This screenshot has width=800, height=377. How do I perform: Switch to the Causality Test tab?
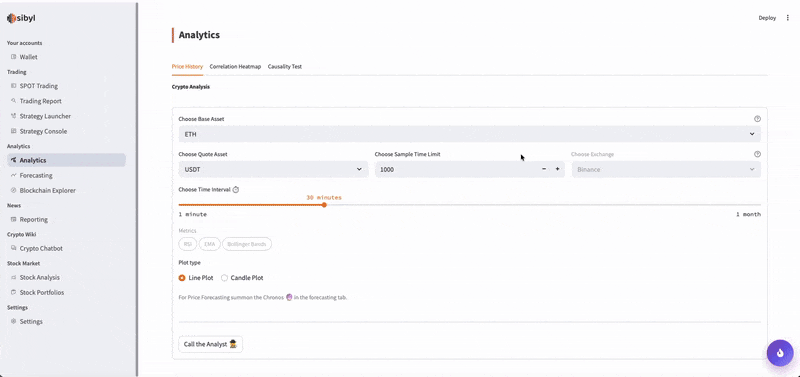(285, 67)
